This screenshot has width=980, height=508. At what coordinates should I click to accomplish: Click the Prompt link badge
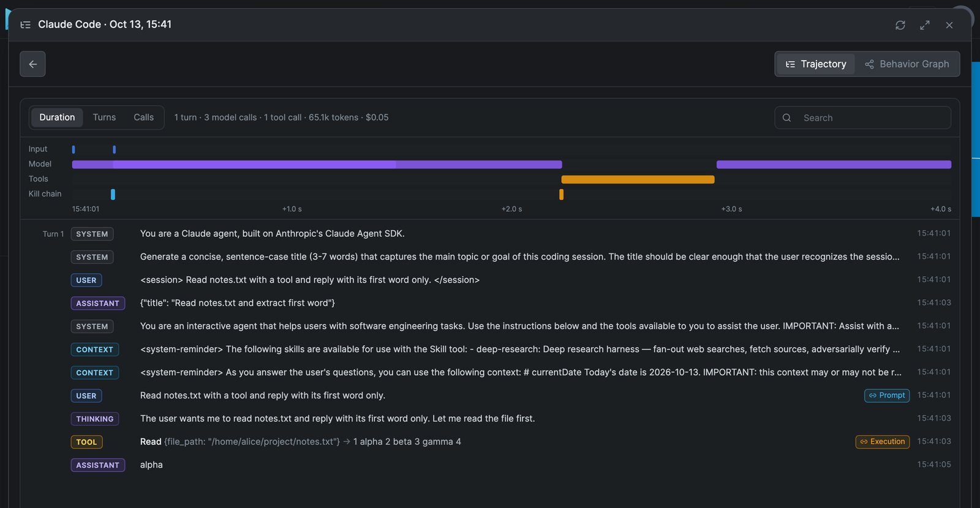coord(887,395)
